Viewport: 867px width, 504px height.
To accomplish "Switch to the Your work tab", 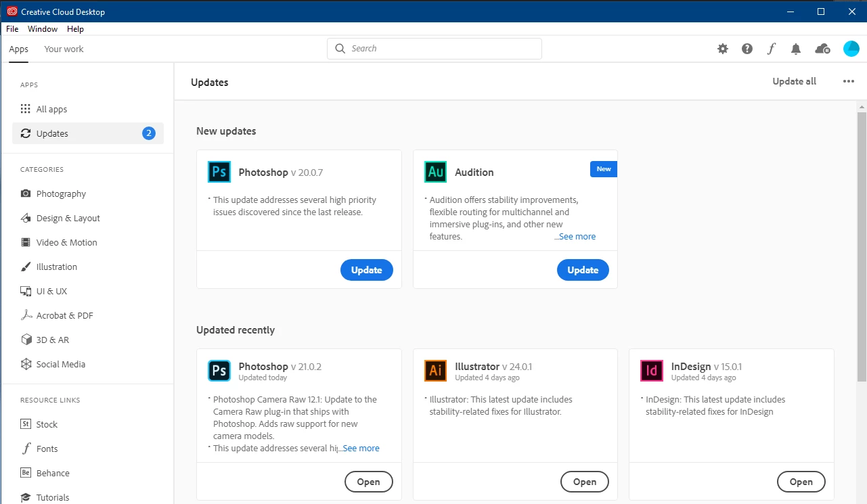I will [64, 49].
